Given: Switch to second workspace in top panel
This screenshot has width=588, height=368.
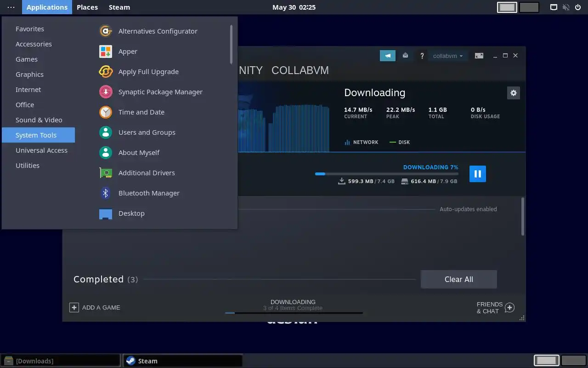Looking at the screenshot, I should (x=529, y=7).
